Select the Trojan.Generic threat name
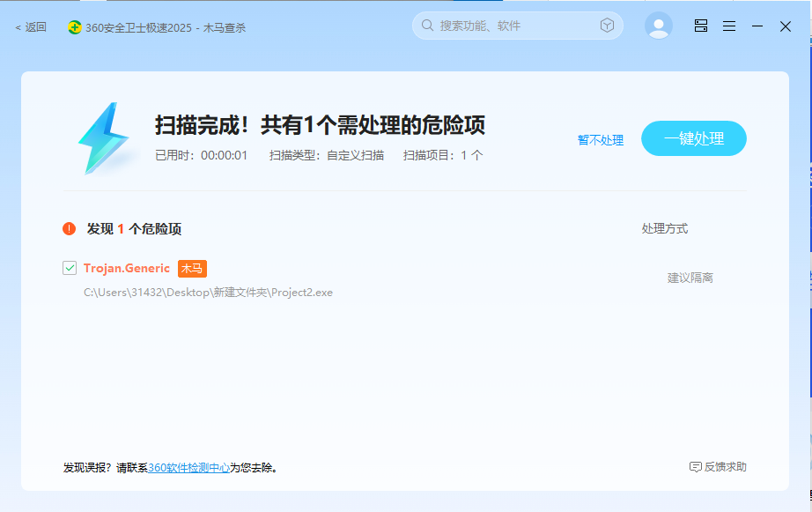This screenshot has width=812, height=512. coord(126,269)
